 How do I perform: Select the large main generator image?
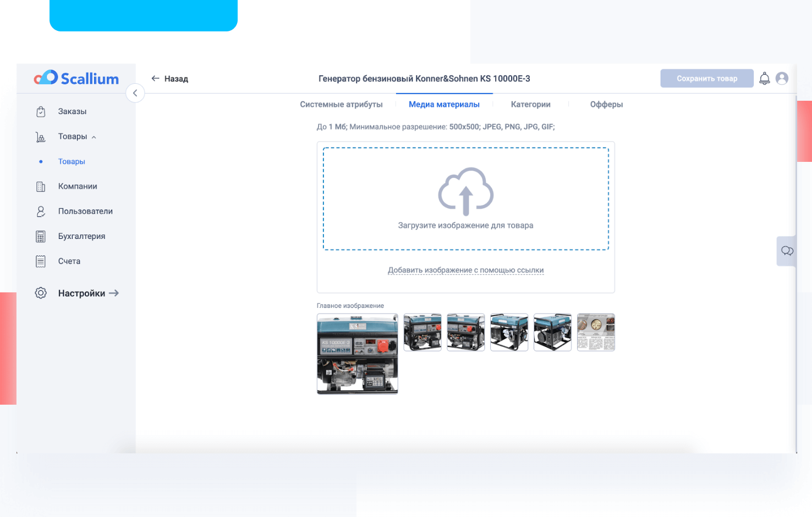coord(357,353)
